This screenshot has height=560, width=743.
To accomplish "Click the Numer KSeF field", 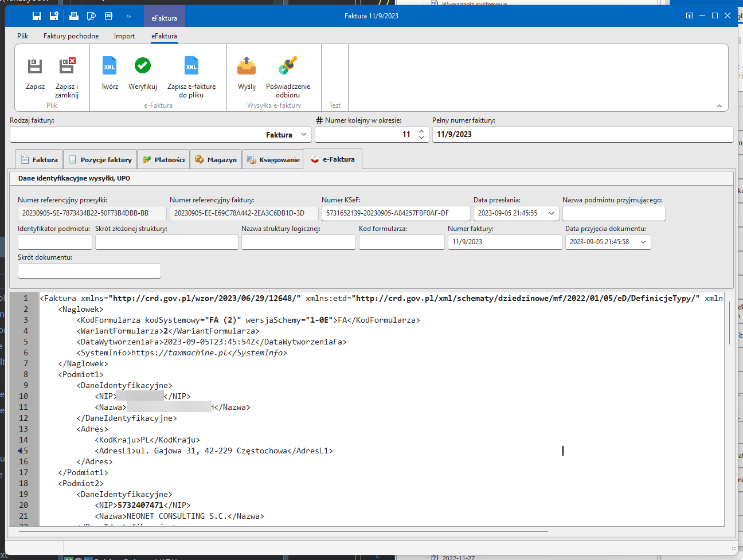I will (x=396, y=213).
